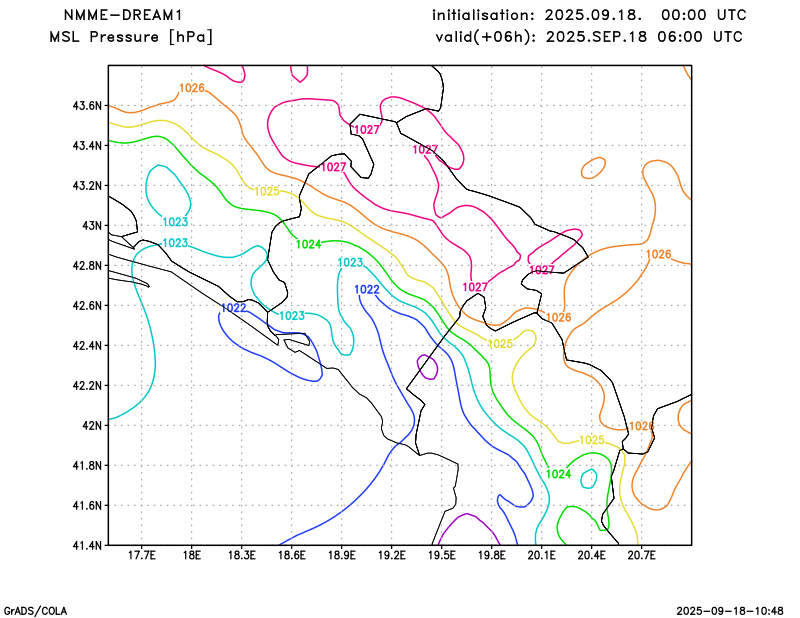Select the 43N latitude axis label
The height and width of the screenshot is (618, 800).
[92, 226]
